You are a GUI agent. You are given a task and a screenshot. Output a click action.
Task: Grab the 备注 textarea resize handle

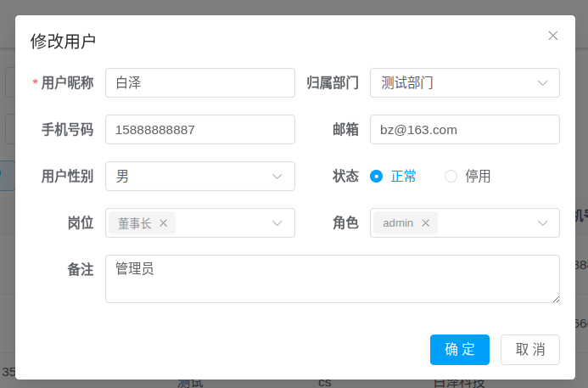click(x=556, y=299)
